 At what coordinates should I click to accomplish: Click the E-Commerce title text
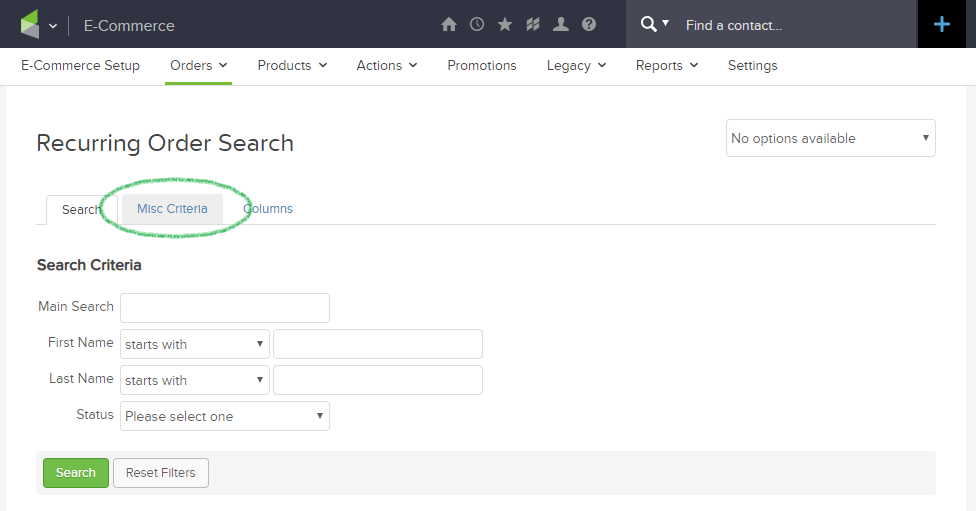click(x=129, y=26)
